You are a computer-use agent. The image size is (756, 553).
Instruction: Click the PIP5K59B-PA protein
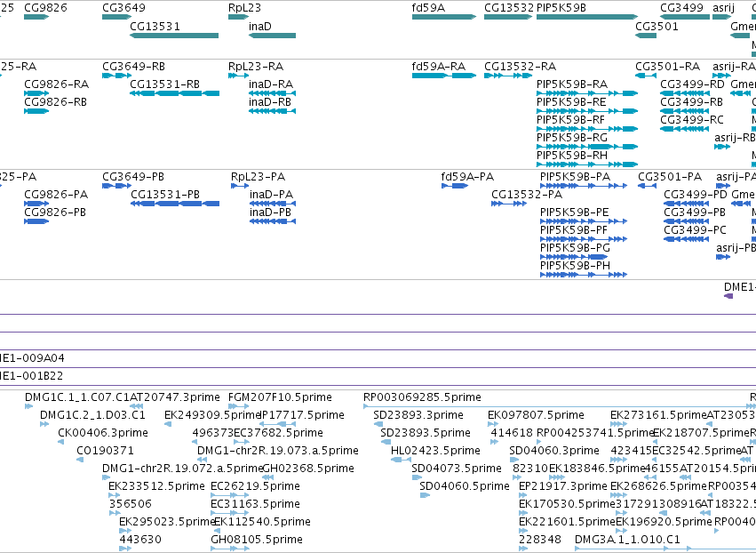coord(584,185)
